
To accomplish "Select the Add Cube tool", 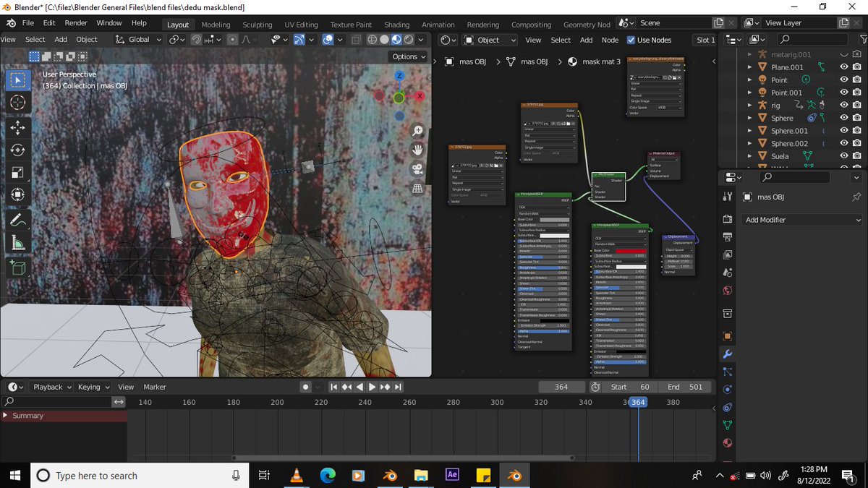I will [x=18, y=268].
